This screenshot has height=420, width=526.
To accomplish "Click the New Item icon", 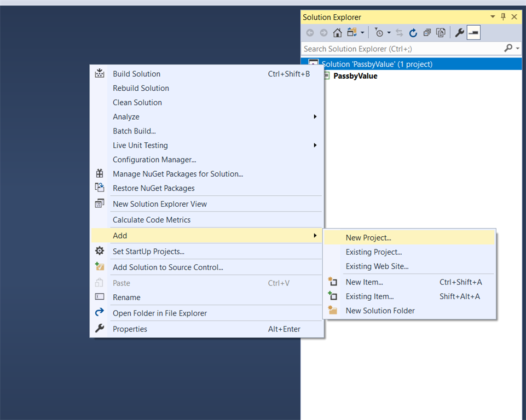I will [x=332, y=282].
